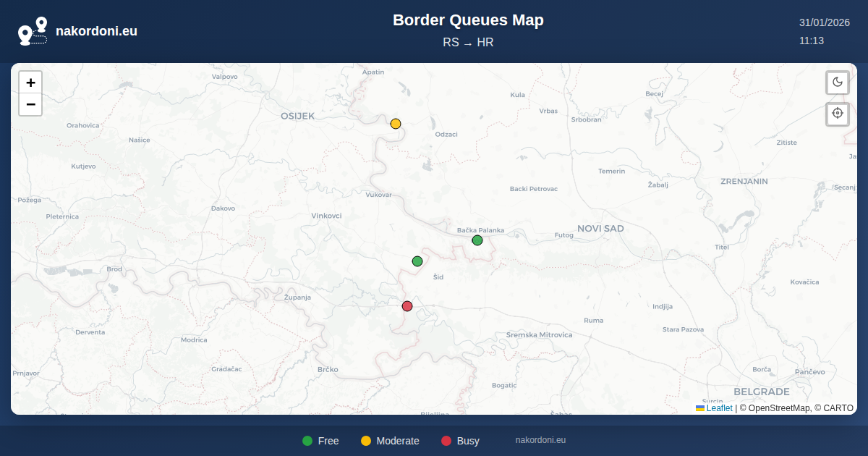The image size is (868, 456).
Task: Zoom out of the map
Action: coord(30,105)
